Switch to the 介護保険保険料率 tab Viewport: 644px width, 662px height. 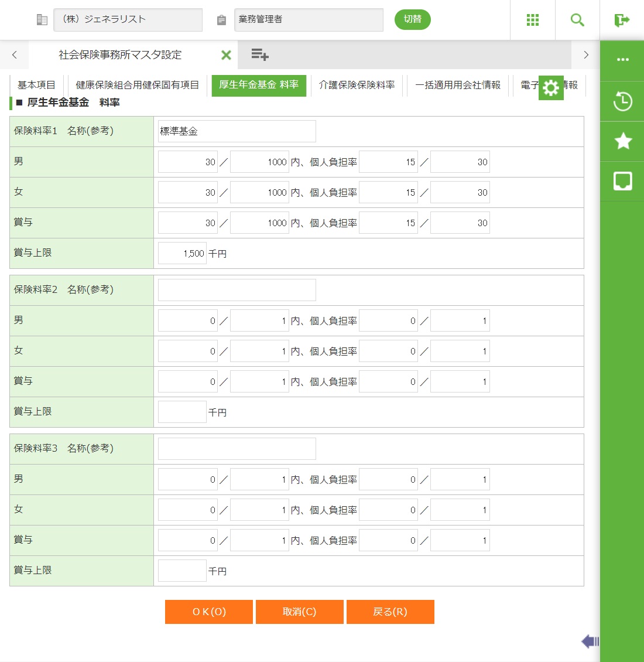357,85
